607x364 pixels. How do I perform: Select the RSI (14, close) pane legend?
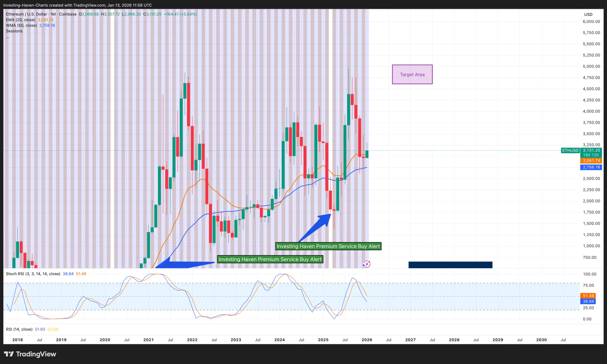[x=19, y=329]
